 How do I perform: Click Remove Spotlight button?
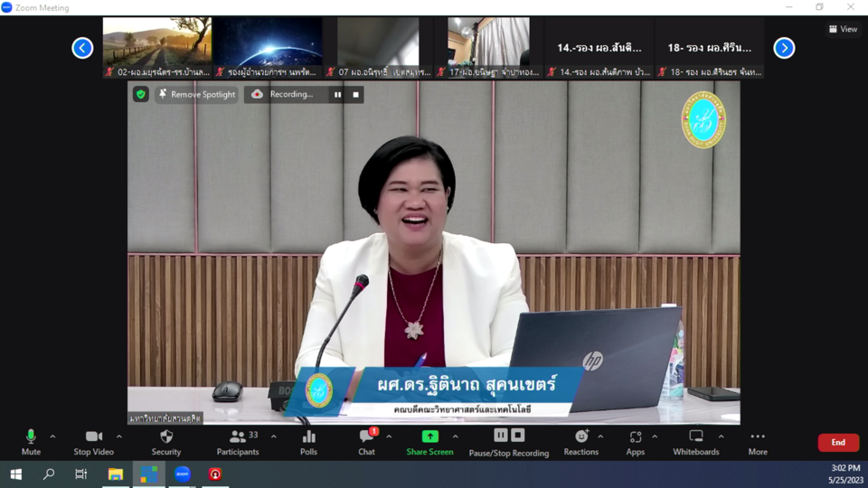pos(196,95)
